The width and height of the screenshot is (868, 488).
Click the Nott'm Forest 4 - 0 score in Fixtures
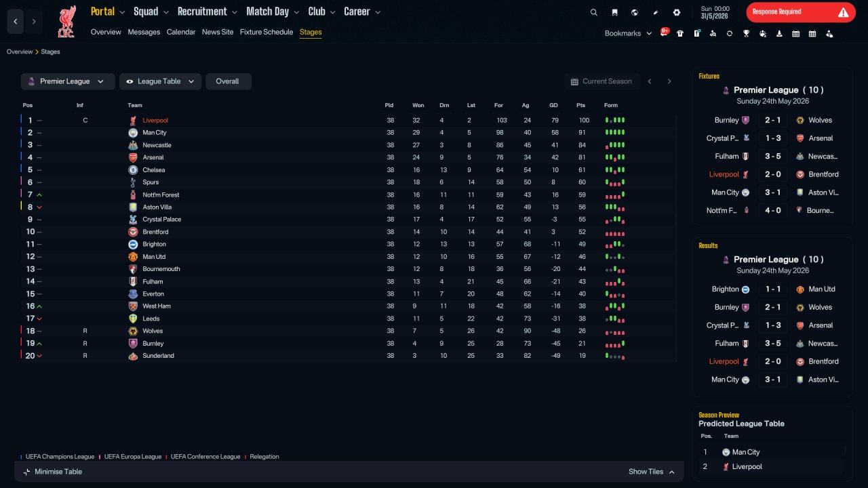[x=773, y=211]
